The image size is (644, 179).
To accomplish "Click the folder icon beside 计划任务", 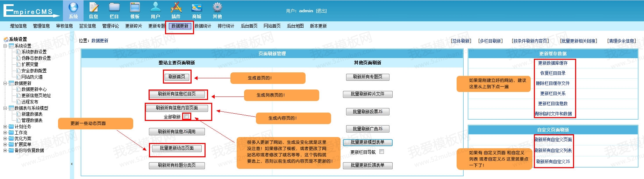I will 11,127.
